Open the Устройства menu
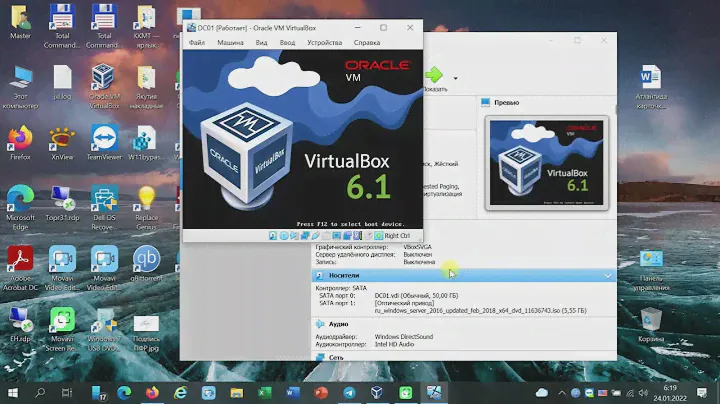 coord(325,43)
